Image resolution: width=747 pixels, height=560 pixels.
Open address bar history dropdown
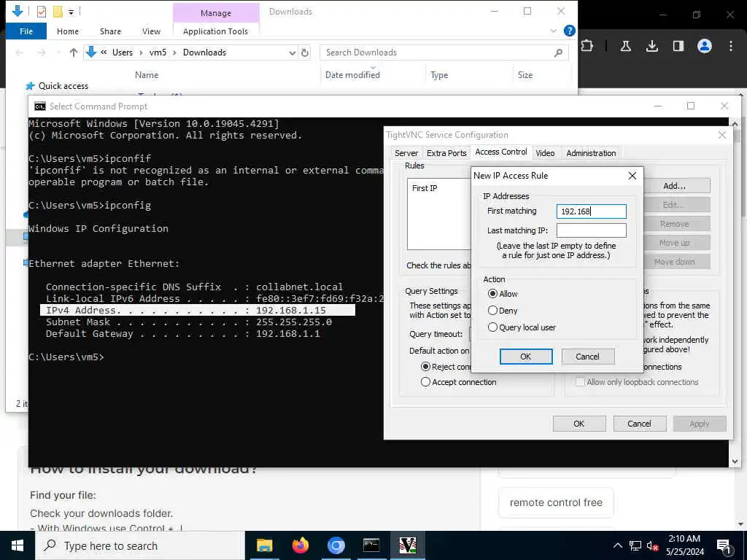(x=293, y=52)
